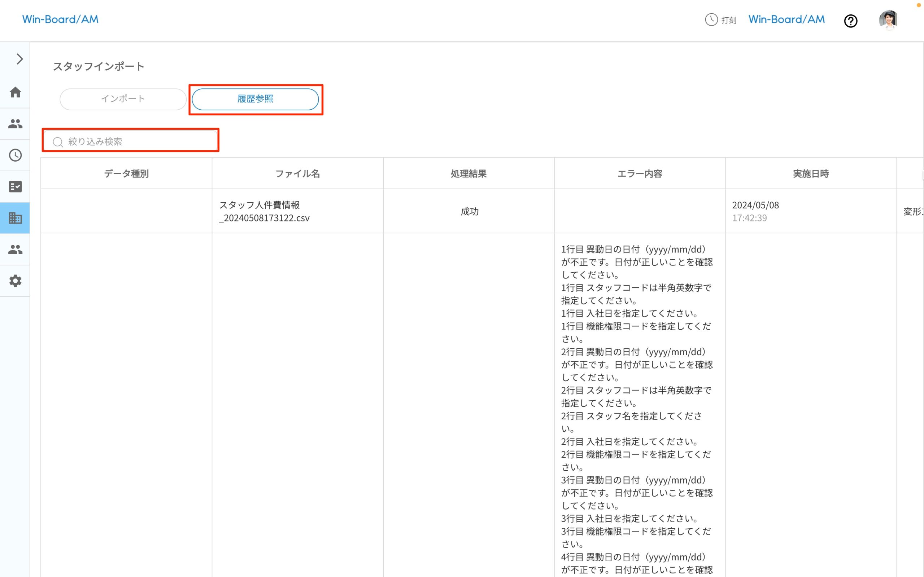Select the highlighted building icon in sidebar
924x577 pixels.
[15, 218]
